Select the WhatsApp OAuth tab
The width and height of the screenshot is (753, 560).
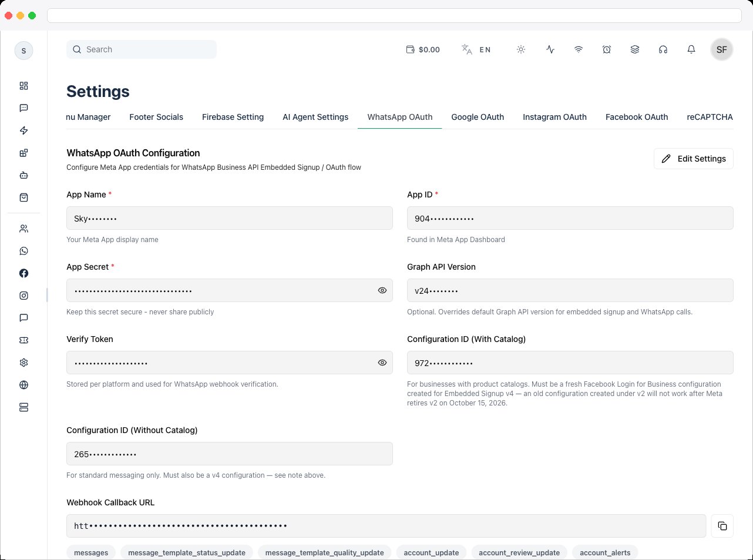coord(400,117)
